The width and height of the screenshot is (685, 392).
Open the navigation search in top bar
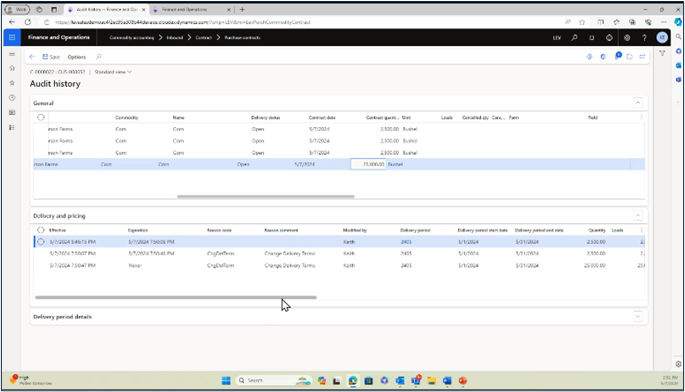(x=574, y=38)
